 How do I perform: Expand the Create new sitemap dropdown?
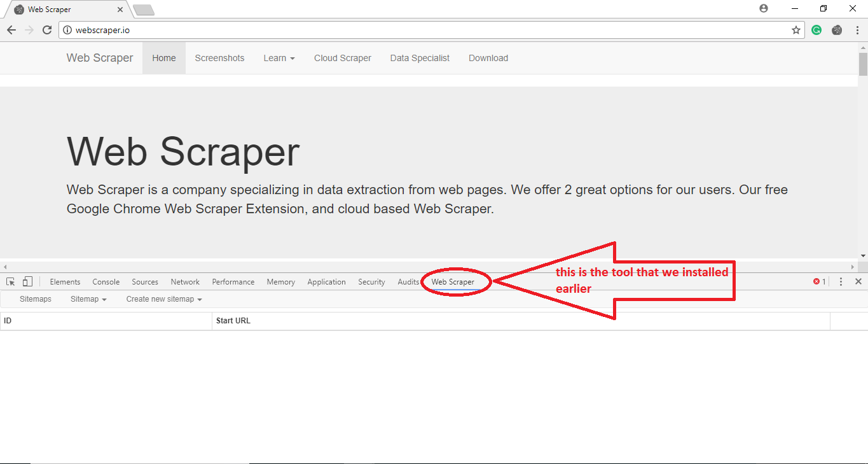coord(163,299)
